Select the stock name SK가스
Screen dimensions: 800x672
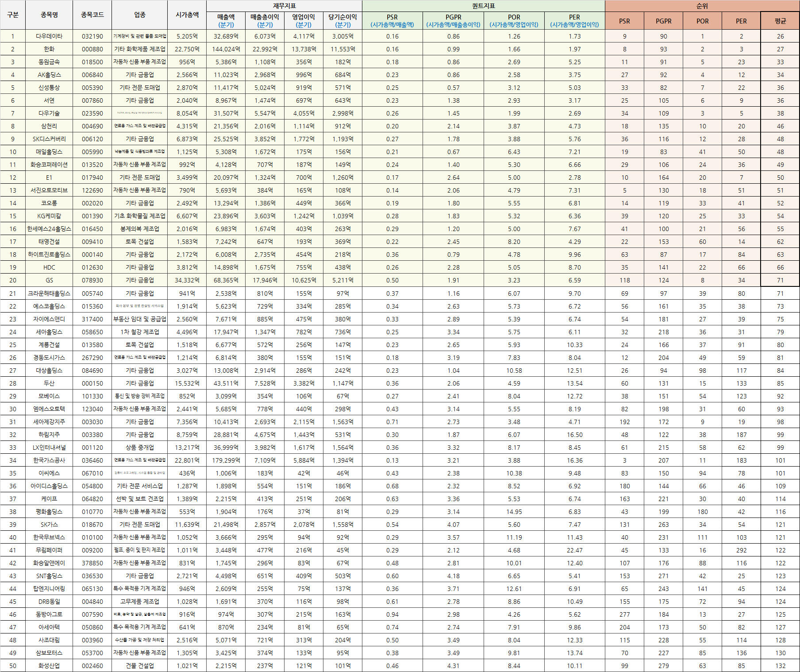tap(49, 525)
